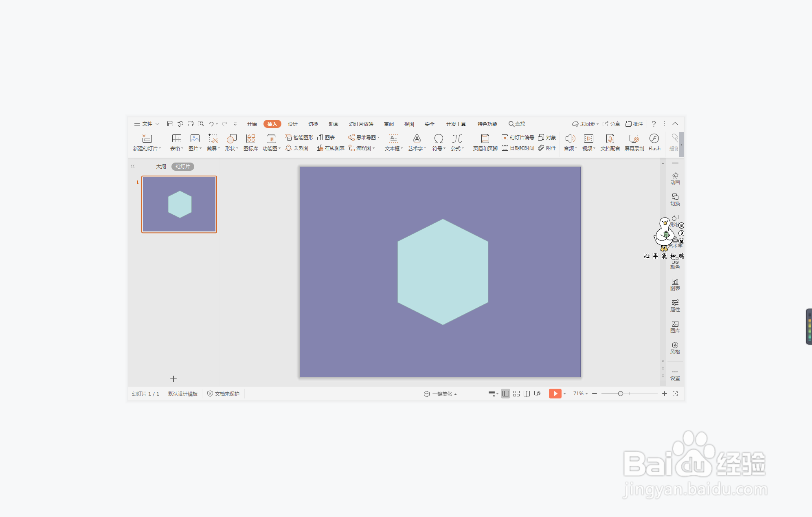Add a new slide with the plus button
Screen dimensions: 812x517
pos(173,379)
